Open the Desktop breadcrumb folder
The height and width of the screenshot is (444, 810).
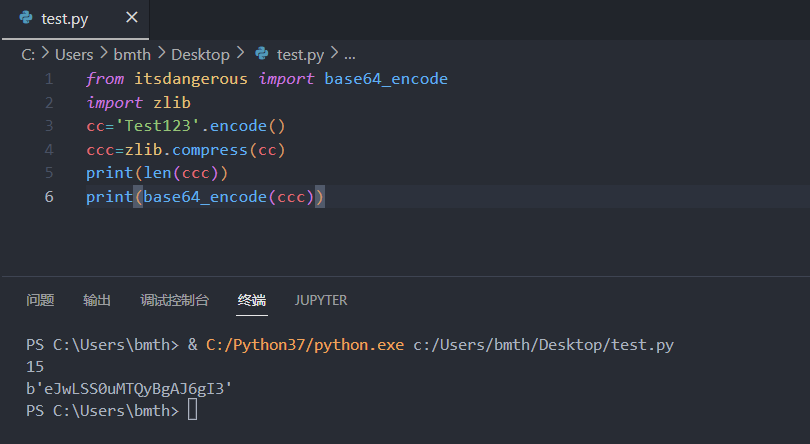(x=200, y=55)
